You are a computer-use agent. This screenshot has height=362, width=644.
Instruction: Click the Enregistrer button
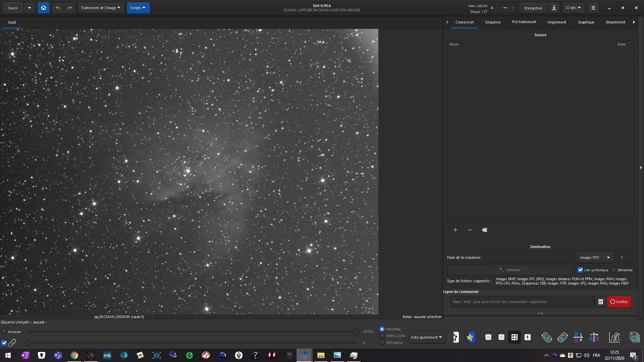[533, 8]
